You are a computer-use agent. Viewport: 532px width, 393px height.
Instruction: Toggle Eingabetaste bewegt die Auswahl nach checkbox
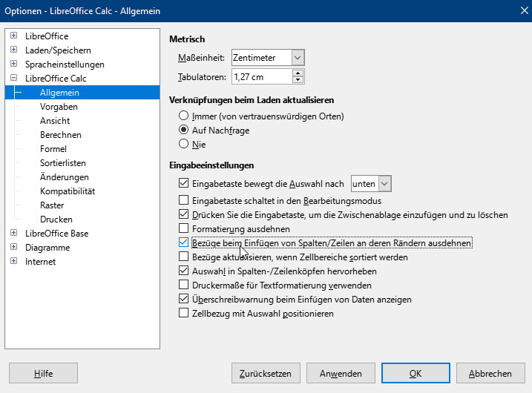coord(183,183)
